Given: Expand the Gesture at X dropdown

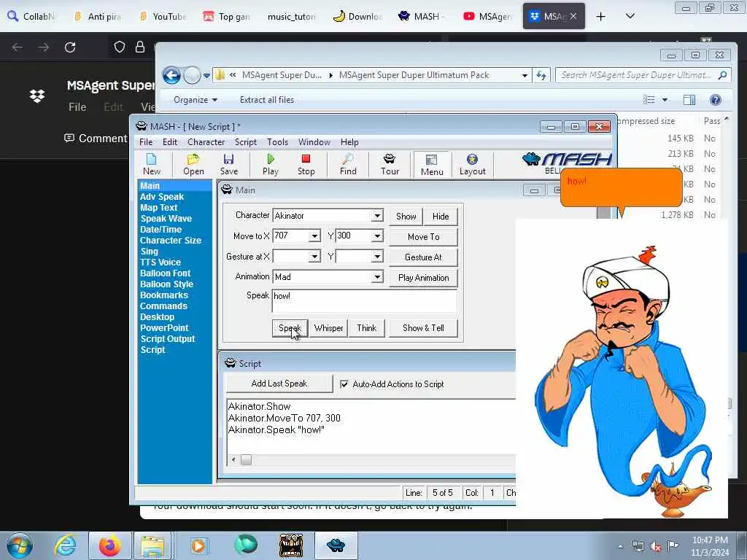Looking at the screenshot, I should coord(314,257).
